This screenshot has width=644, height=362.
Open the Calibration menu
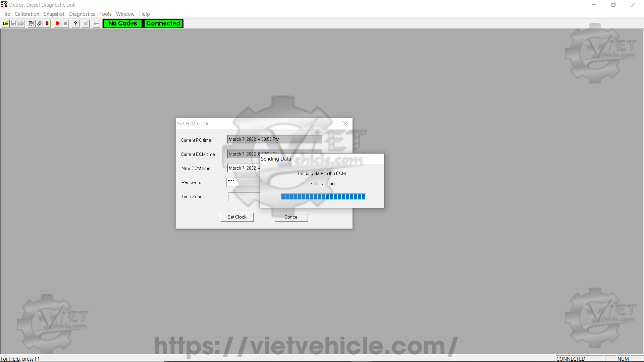[x=27, y=14]
